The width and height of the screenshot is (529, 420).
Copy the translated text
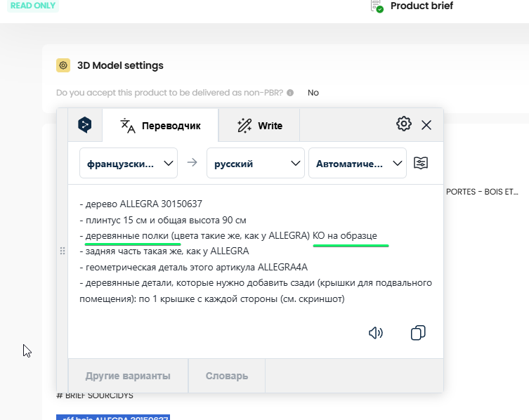point(418,333)
